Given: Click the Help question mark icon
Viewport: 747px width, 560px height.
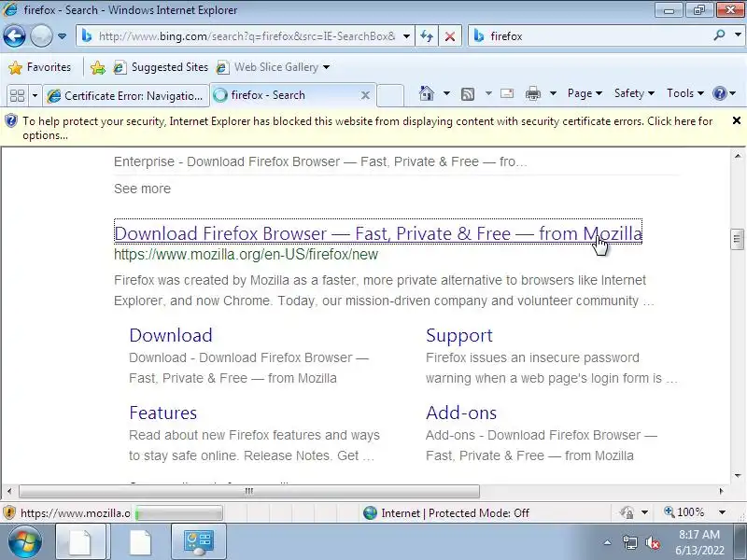Looking at the screenshot, I should pyautogui.click(x=719, y=93).
